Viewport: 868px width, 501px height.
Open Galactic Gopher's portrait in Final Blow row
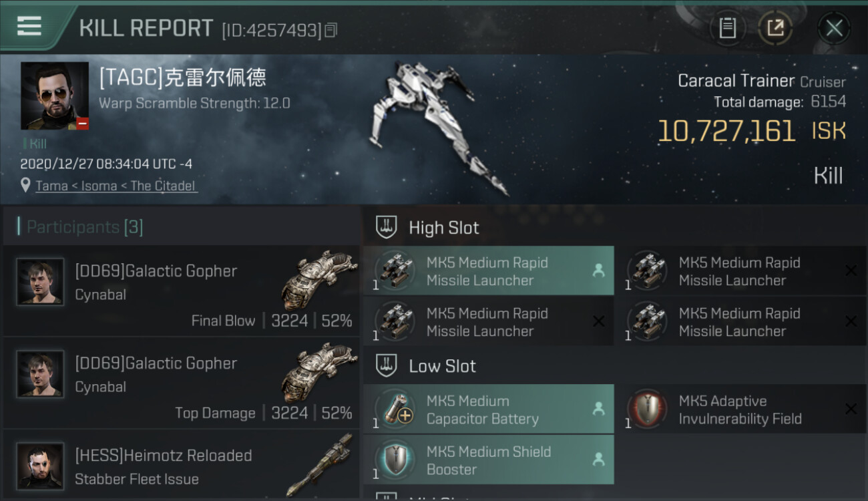pos(40,282)
